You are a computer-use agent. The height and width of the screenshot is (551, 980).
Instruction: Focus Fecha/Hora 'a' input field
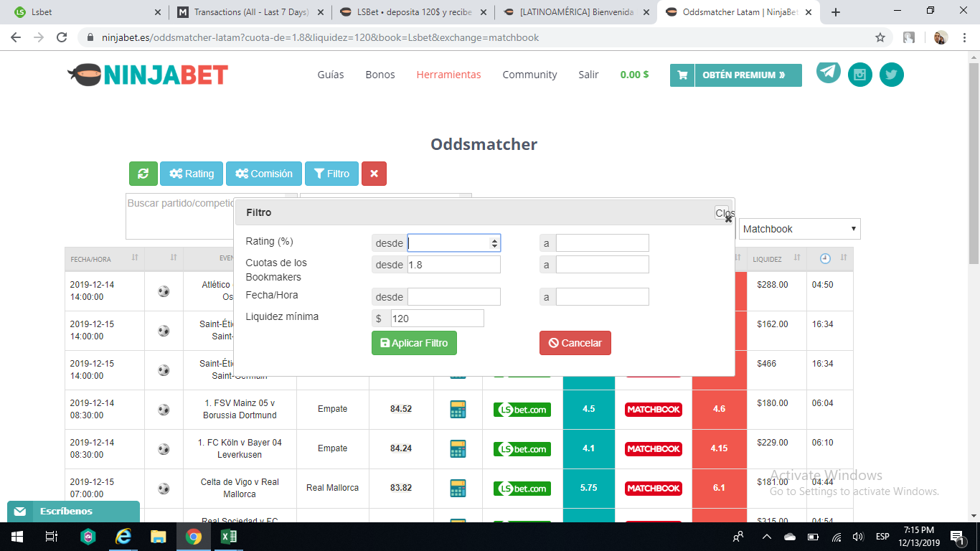coord(602,297)
